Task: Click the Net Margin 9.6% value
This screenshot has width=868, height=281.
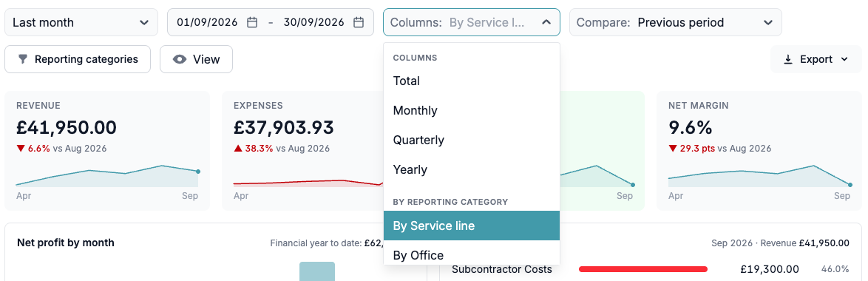Action: (x=690, y=128)
